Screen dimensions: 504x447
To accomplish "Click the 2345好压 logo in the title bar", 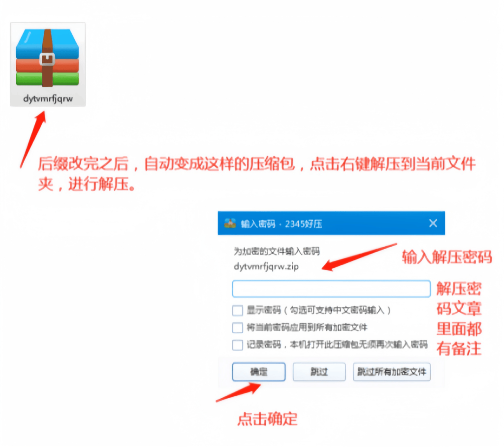I will point(231,223).
